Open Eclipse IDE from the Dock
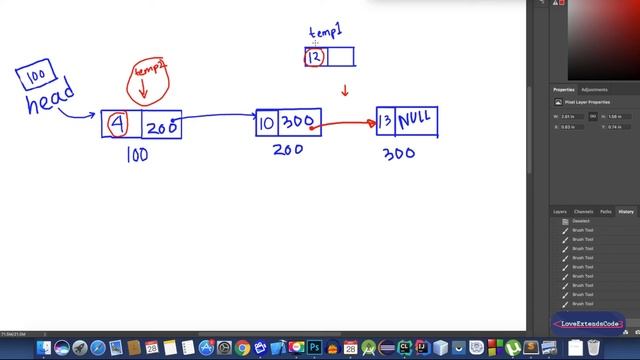 coord(387,348)
